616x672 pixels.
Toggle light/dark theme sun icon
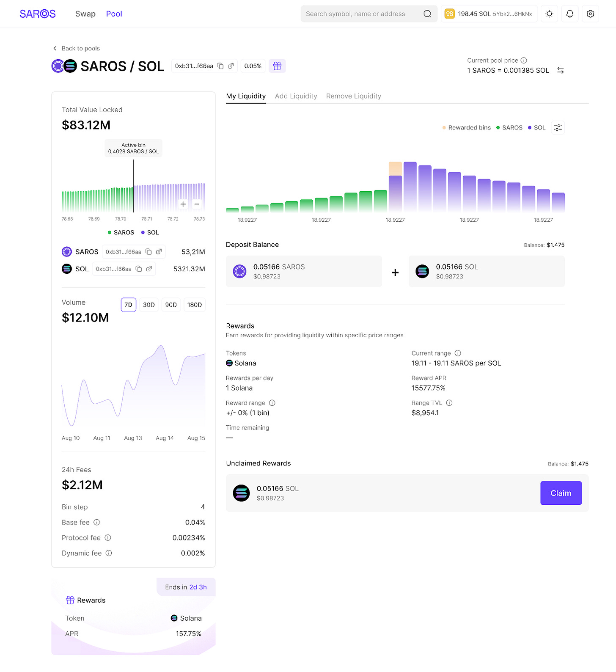coord(549,14)
